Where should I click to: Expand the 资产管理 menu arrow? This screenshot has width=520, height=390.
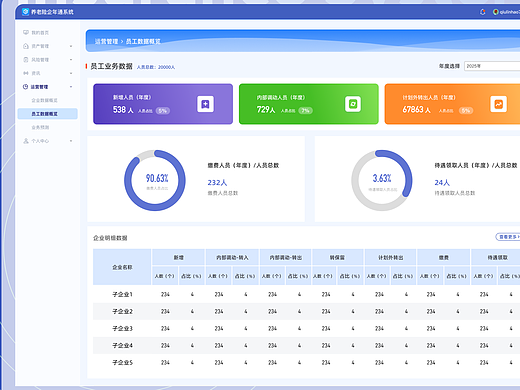click(71, 46)
